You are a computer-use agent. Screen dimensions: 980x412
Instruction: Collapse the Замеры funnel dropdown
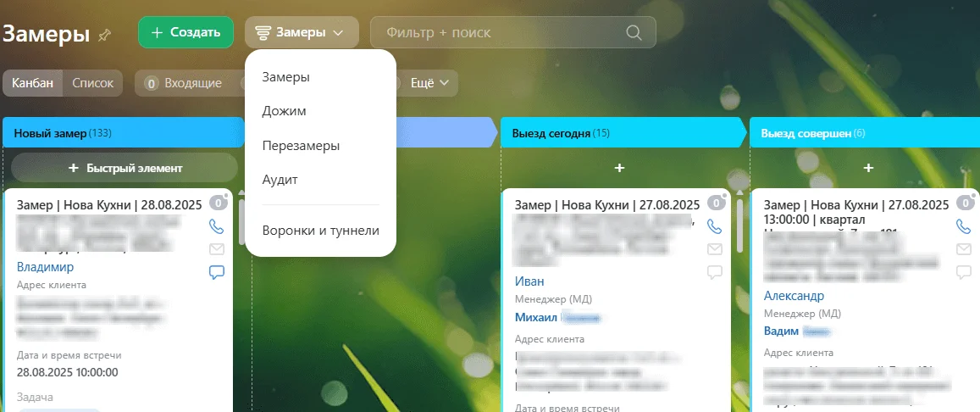[300, 33]
